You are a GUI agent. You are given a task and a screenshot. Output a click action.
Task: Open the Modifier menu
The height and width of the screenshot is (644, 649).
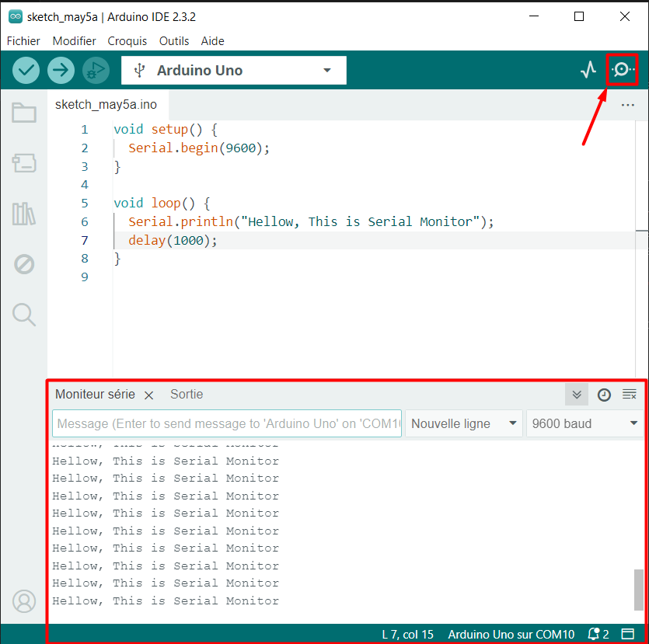coord(74,41)
